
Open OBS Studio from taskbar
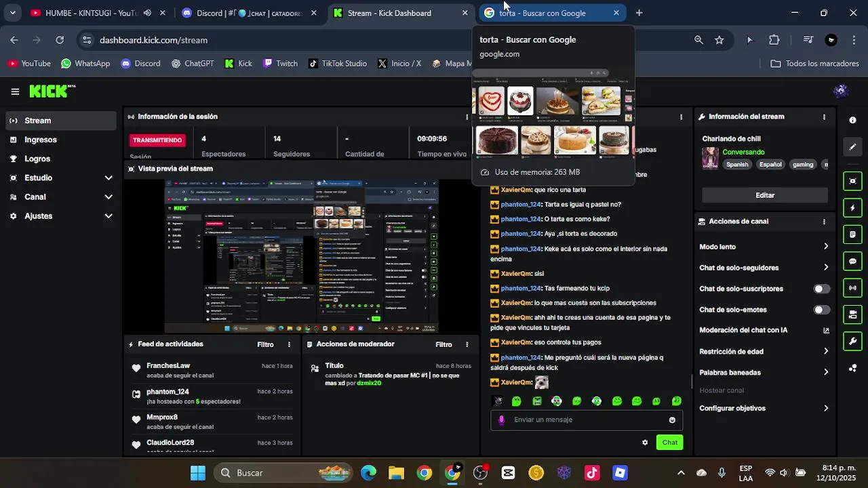(x=480, y=473)
